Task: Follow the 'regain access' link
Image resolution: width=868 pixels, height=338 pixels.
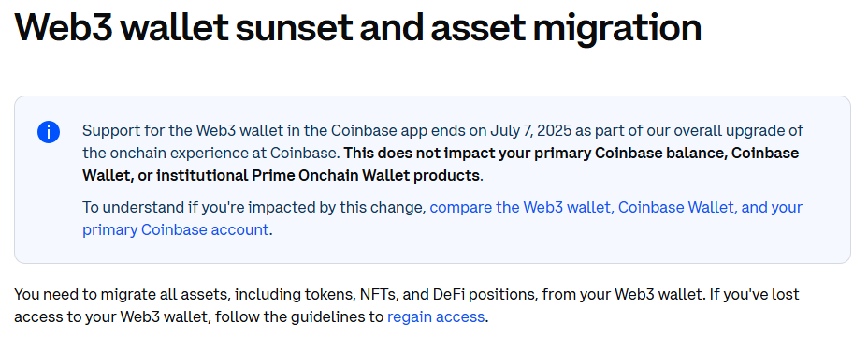Action: 436,317
